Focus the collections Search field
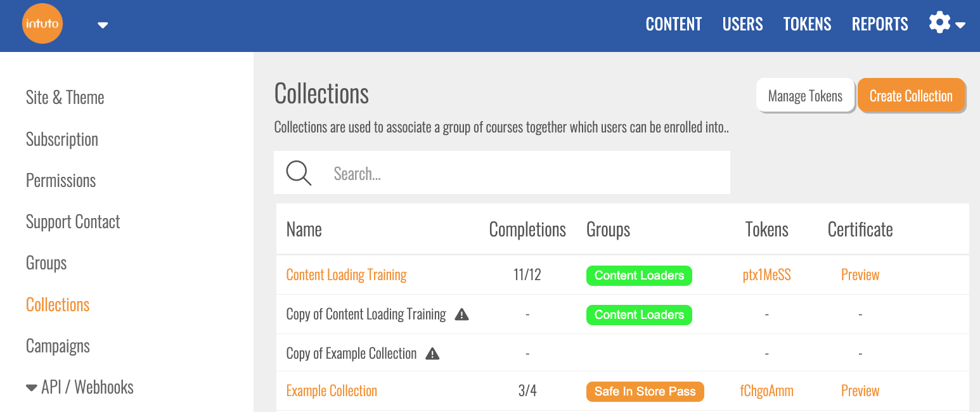Image resolution: width=980 pixels, height=412 pixels. 526,173
